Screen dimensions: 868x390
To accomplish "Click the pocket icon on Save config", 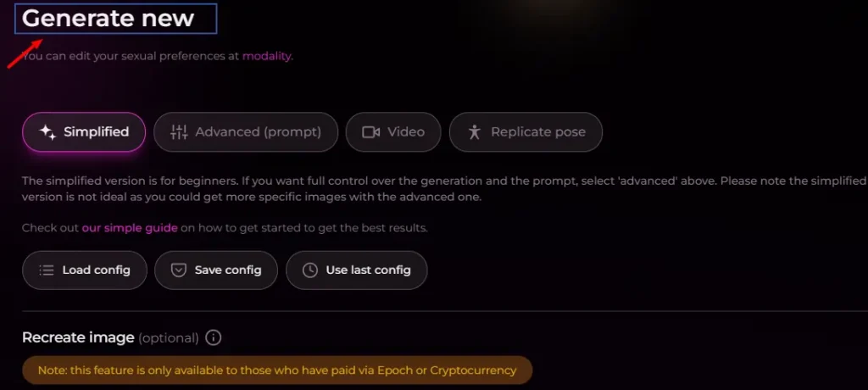I will [178, 270].
